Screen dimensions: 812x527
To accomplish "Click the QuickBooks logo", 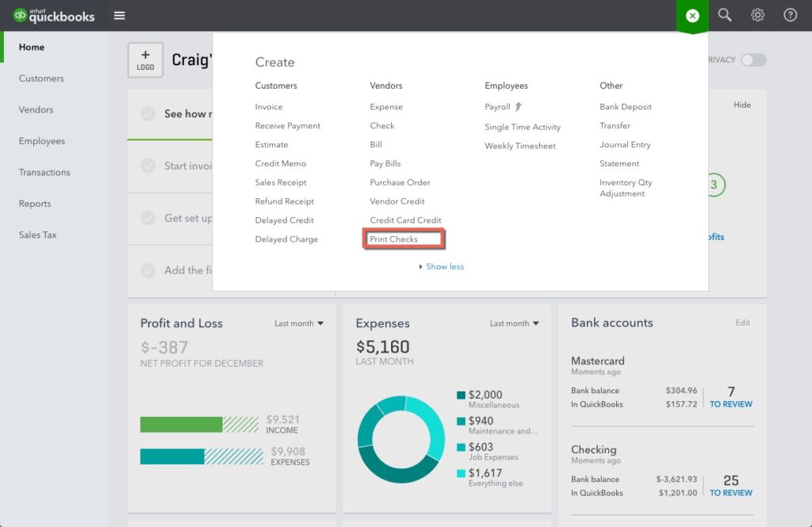I will pyautogui.click(x=52, y=15).
